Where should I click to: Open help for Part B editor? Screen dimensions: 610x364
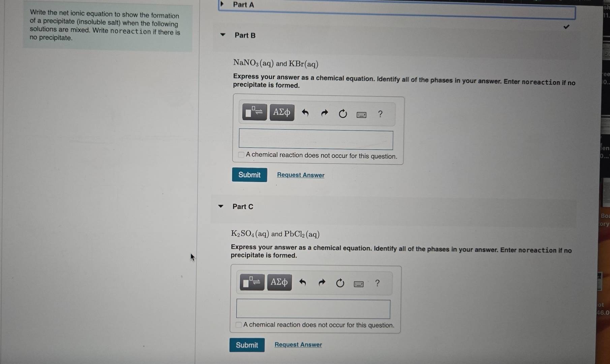click(x=380, y=114)
